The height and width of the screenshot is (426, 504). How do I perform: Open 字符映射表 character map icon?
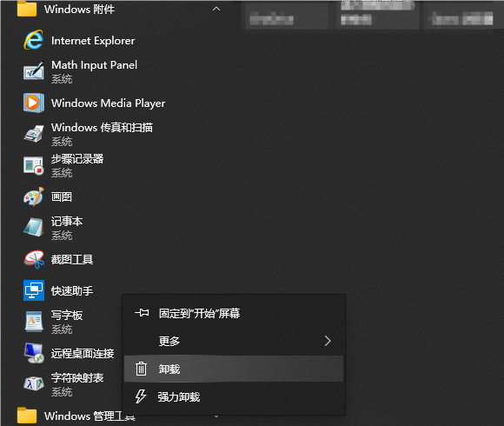tap(34, 384)
